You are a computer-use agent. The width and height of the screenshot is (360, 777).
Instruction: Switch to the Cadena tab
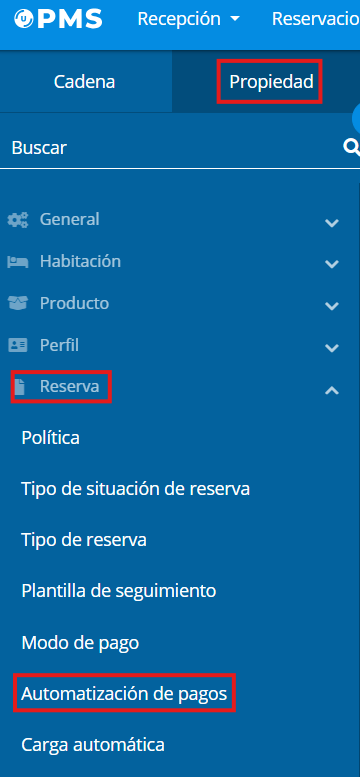[85, 82]
